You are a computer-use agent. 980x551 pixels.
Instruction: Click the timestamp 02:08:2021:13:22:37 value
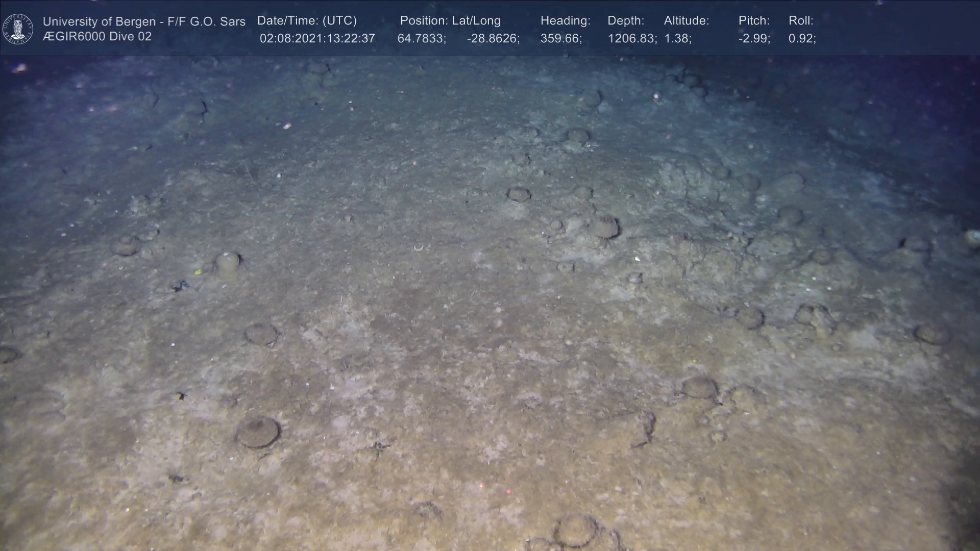[317, 39]
